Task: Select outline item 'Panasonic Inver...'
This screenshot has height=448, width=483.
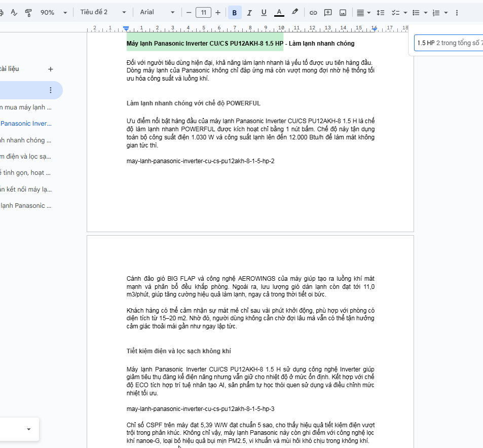Action: [26, 123]
